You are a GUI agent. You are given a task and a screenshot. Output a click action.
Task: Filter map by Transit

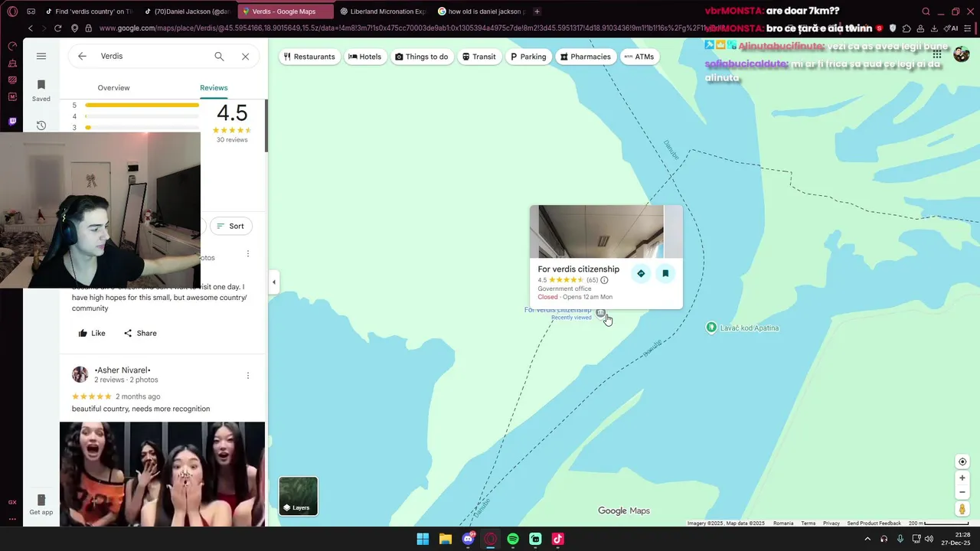(479, 57)
